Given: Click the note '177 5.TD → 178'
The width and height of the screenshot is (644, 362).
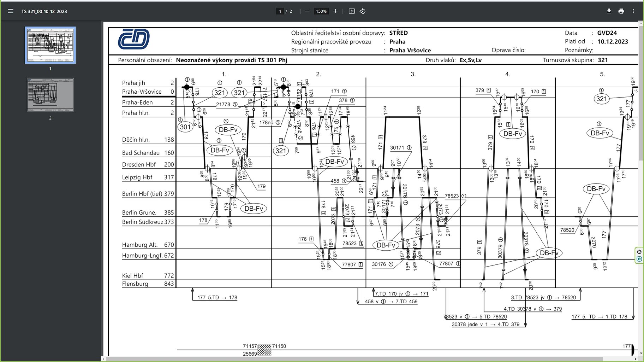Looking at the screenshot, I should [x=217, y=298].
